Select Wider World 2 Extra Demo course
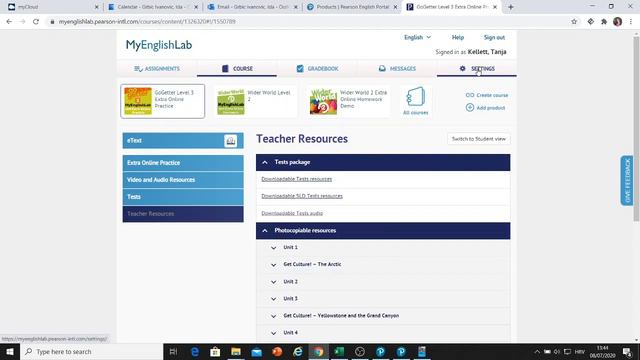 pyautogui.click(x=349, y=101)
